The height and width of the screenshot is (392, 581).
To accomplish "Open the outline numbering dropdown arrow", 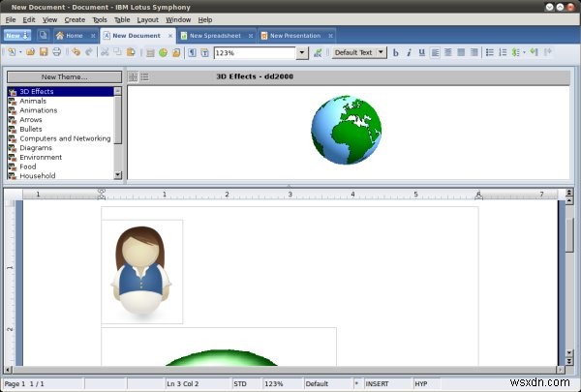I will (524, 52).
